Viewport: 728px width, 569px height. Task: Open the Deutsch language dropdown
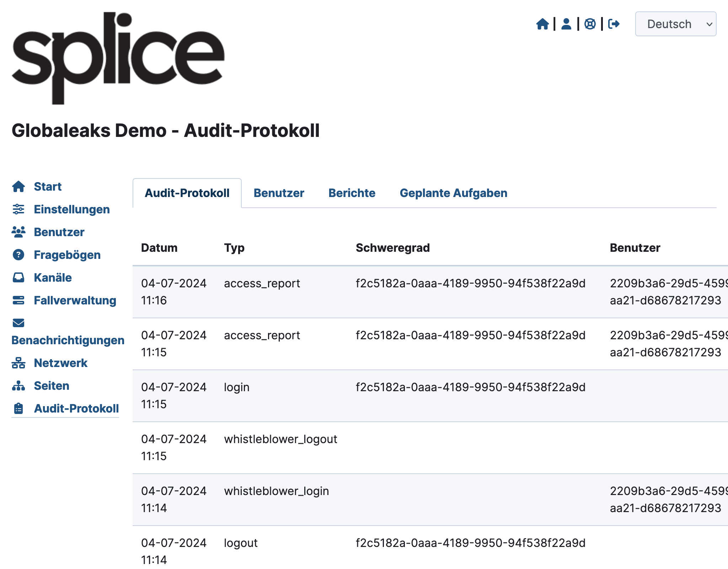click(x=675, y=24)
